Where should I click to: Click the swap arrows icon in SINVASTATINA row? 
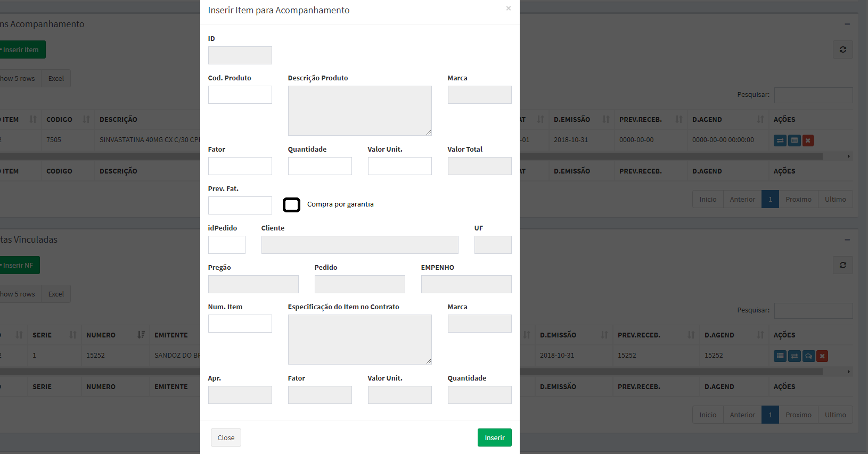(x=780, y=141)
